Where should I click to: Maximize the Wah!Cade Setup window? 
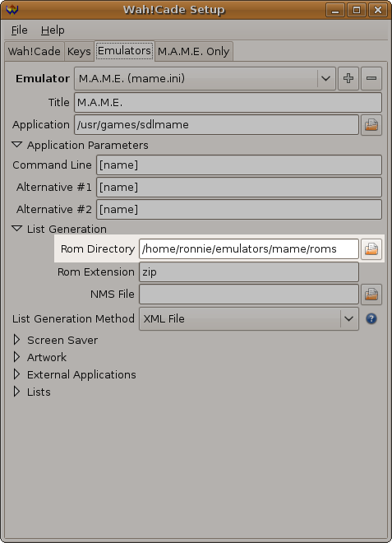(x=357, y=10)
